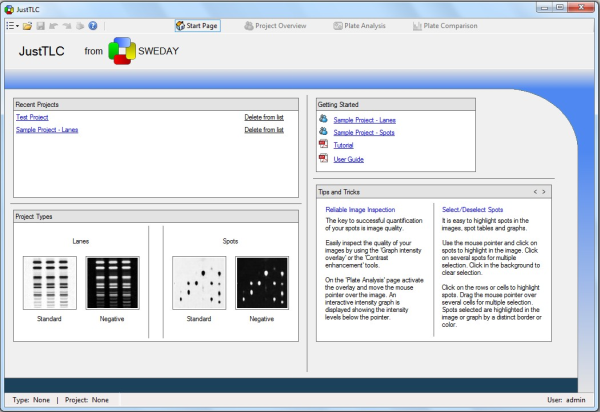
Task: Click the Select/Deselect Spots tip heading
Action: [472, 210]
